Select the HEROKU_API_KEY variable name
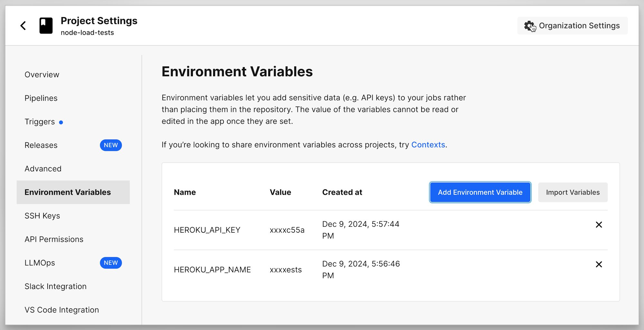The height and width of the screenshot is (330, 644). pos(207,230)
